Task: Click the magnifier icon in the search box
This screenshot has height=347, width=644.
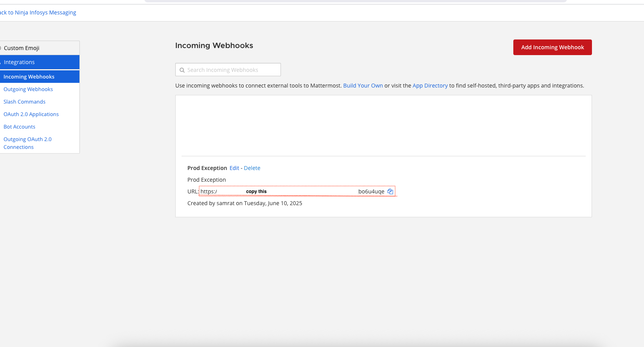Action: coord(182,70)
